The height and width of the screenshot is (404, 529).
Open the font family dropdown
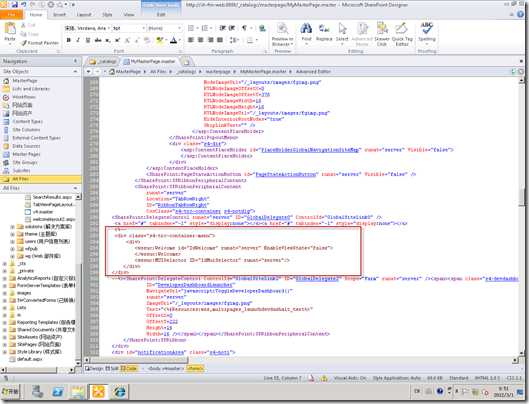(x=109, y=28)
